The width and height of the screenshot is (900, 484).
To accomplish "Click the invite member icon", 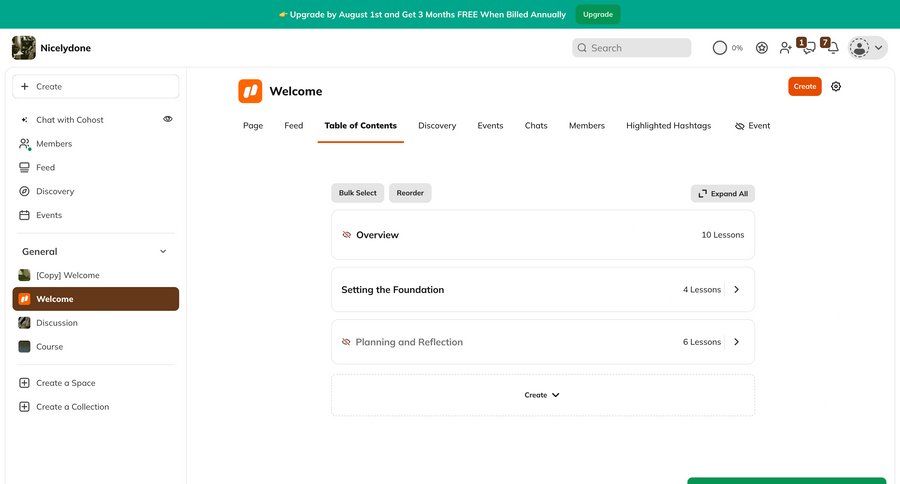I will 785,48.
